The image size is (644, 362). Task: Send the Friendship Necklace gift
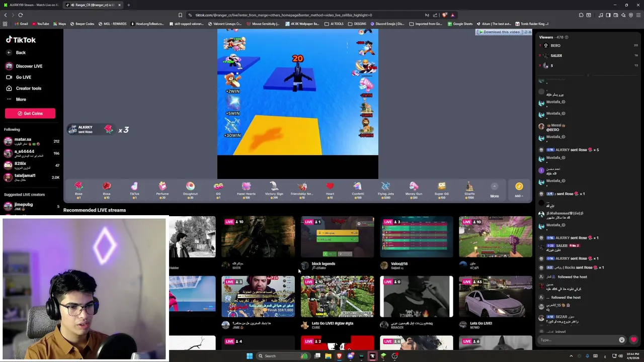click(302, 190)
